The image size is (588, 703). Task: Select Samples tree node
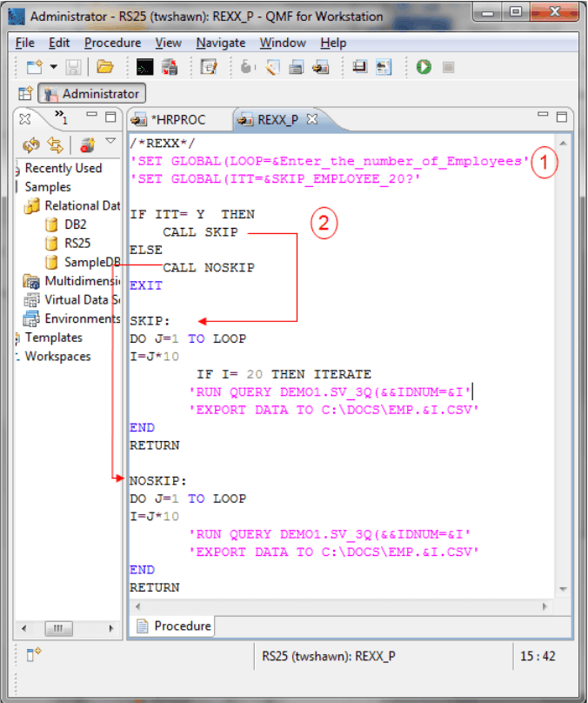tap(48, 187)
